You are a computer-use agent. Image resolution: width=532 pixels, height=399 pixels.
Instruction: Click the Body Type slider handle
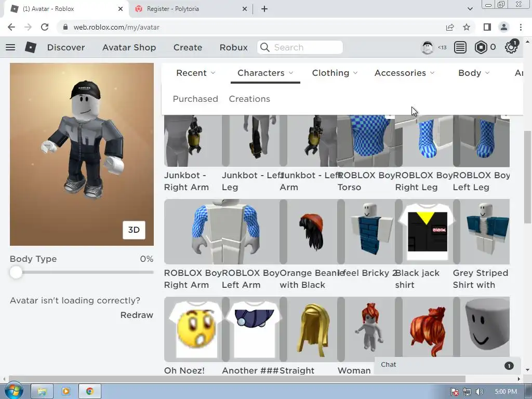pos(16,272)
